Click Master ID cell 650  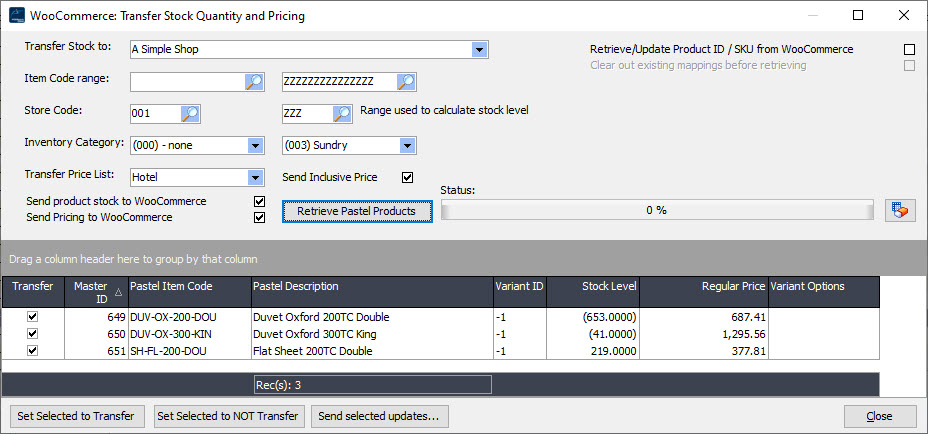[x=96, y=334]
